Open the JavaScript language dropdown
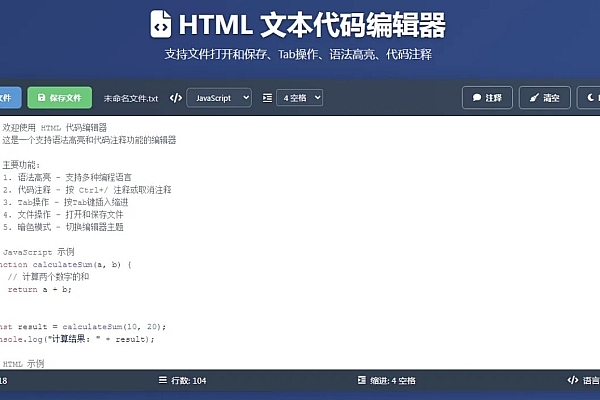Viewport: 600px width, 400px height. tap(219, 98)
